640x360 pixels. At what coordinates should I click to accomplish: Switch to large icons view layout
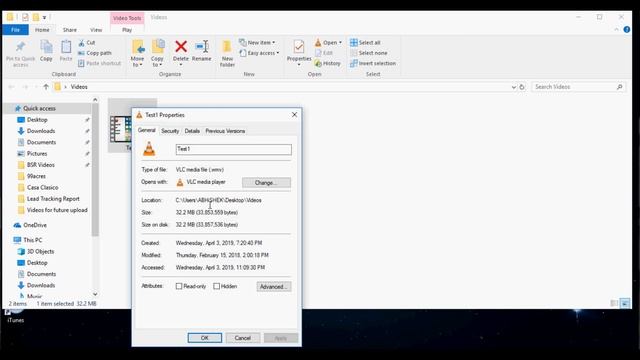click(625, 303)
